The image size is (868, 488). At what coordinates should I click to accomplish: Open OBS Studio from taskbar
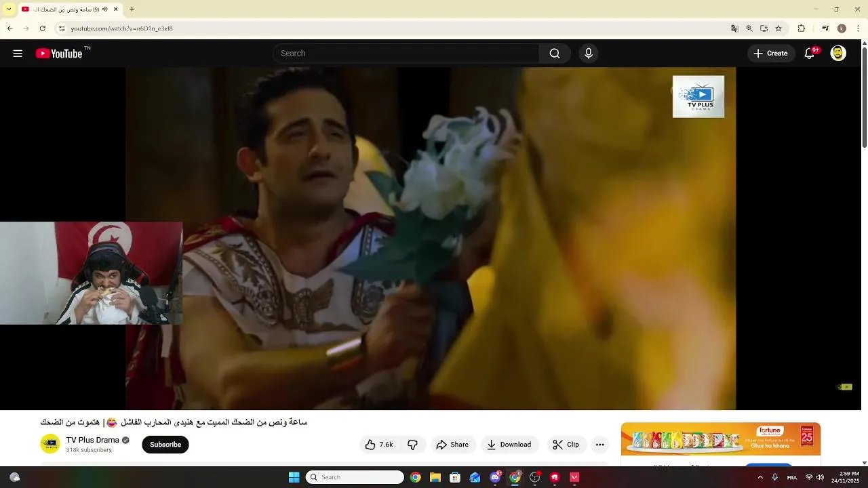pos(535,477)
